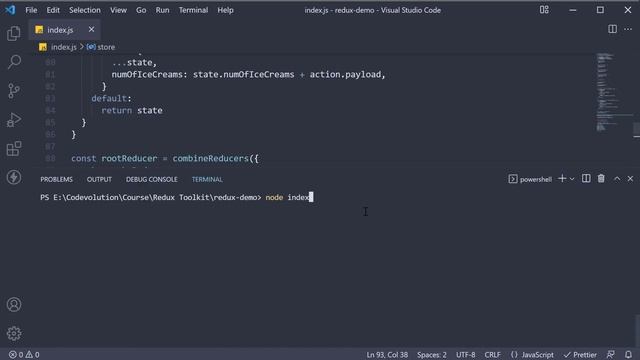
Task: Open the Help menu
Action: [x=225, y=10]
